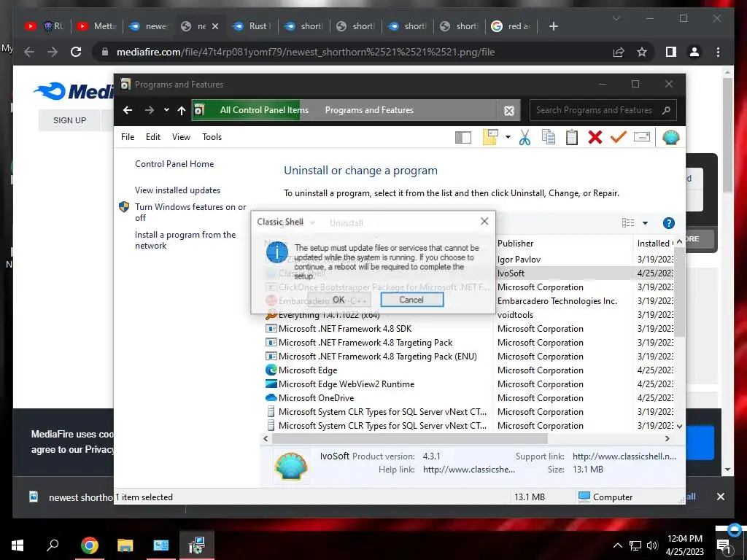Bookmark this page with star icon
Viewport: 747px width, 560px height.
tap(642, 52)
